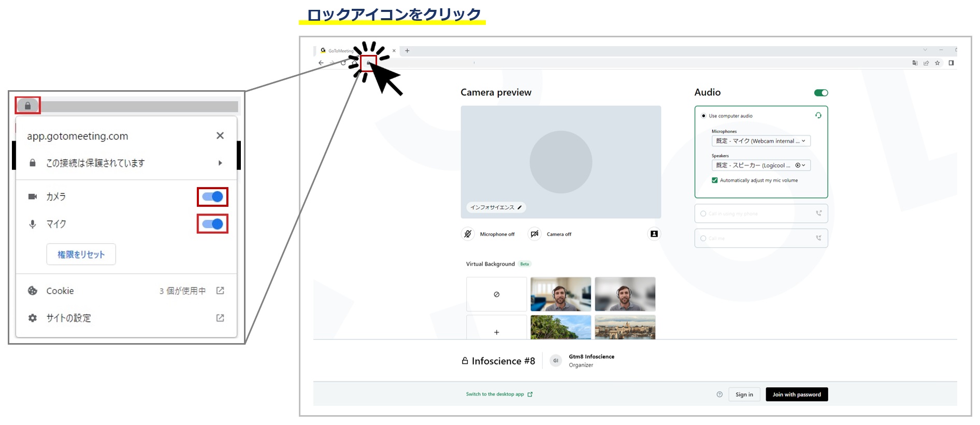
Task: Click the microphone icon beside マイク
Action: tap(33, 224)
